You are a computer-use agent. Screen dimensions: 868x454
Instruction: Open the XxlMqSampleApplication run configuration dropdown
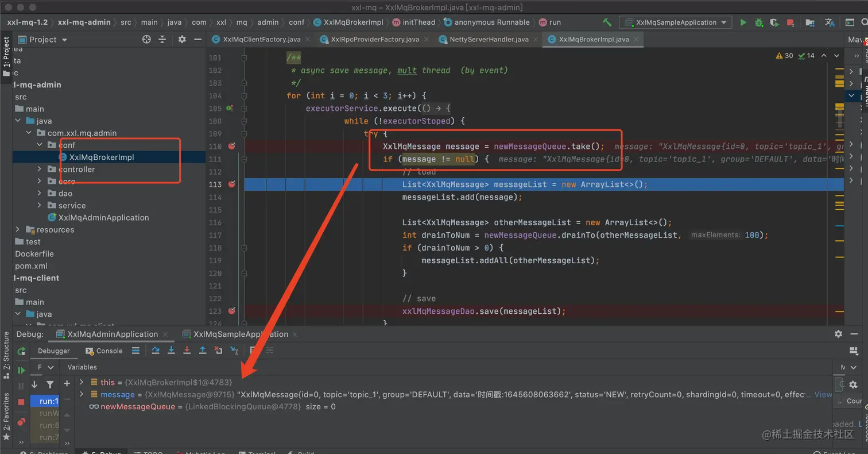pyautogui.click(x=675, y=22)
